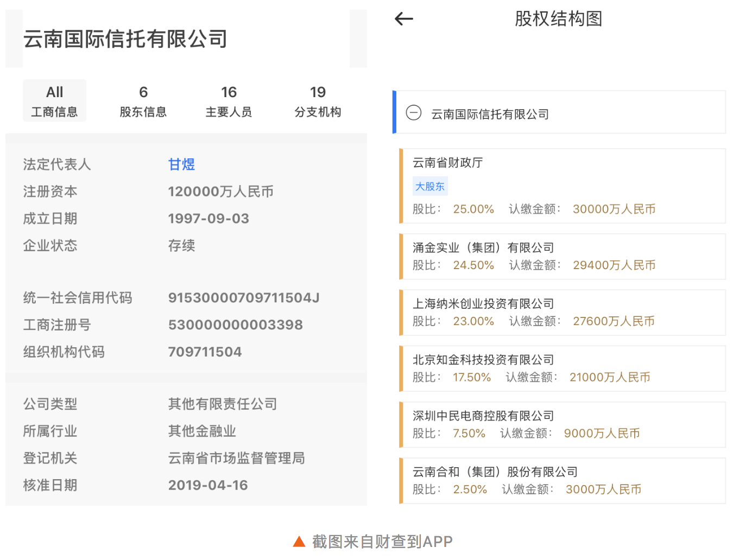Click the 23.00% share ratio

pos(473,321)
